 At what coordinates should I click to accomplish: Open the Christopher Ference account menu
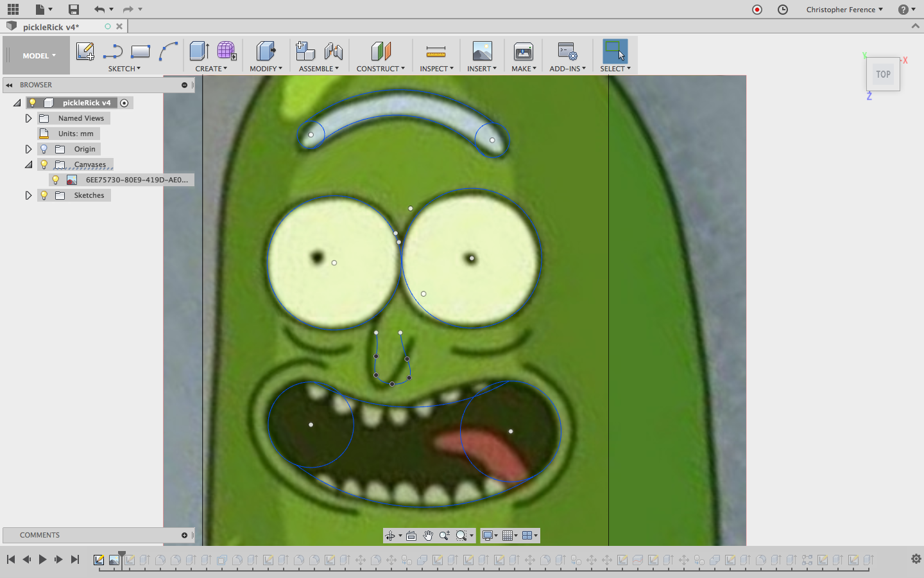pyautogui.click(x=844, y=9)
